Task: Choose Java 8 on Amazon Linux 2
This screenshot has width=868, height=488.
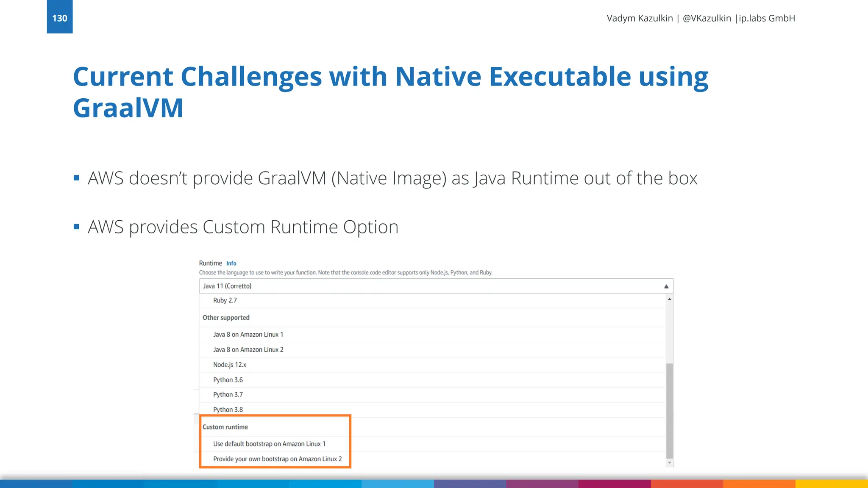Action: [x=248, y=350]
